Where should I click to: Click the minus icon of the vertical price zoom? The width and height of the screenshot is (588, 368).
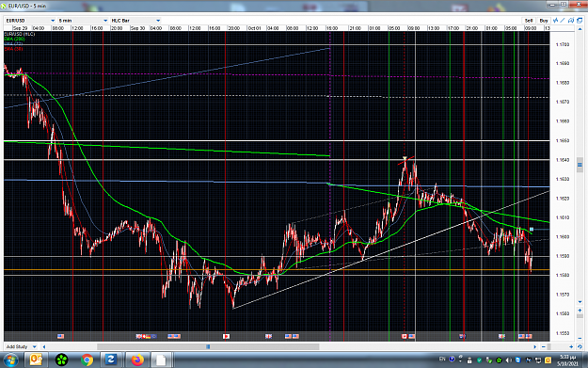pyautogui.click(x=580, y=339)
